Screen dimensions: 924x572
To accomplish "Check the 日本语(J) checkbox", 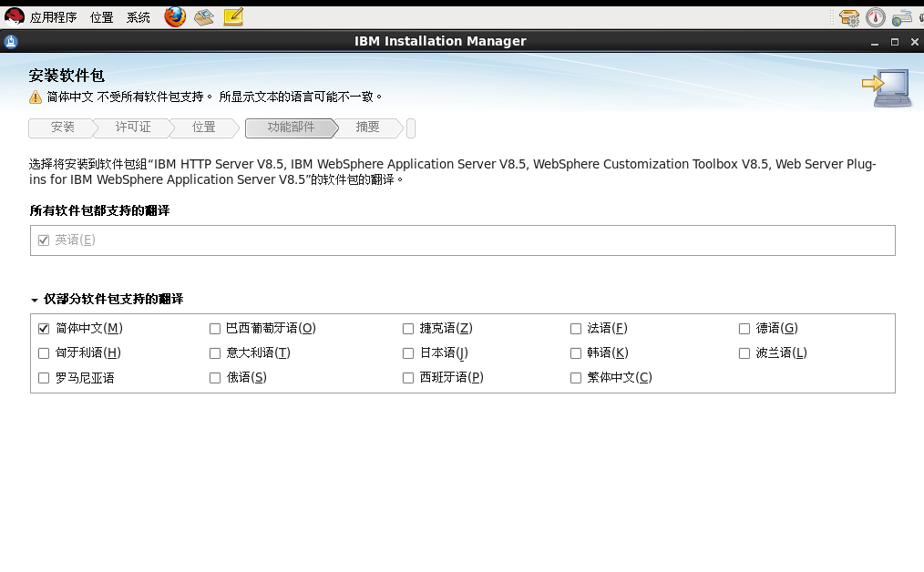I will pyautogui.click(x=408, y=353).
